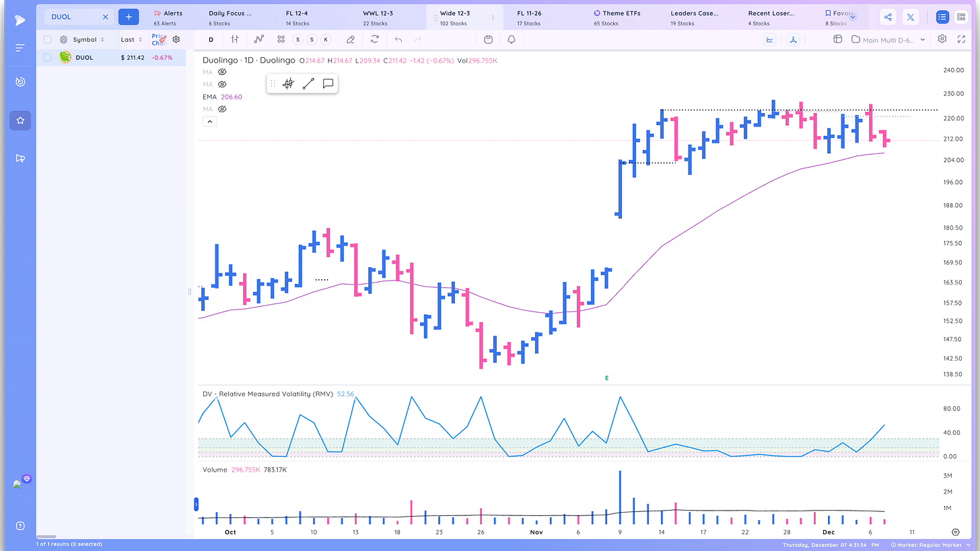Open the calendar date icon

[x=489, y=40]
